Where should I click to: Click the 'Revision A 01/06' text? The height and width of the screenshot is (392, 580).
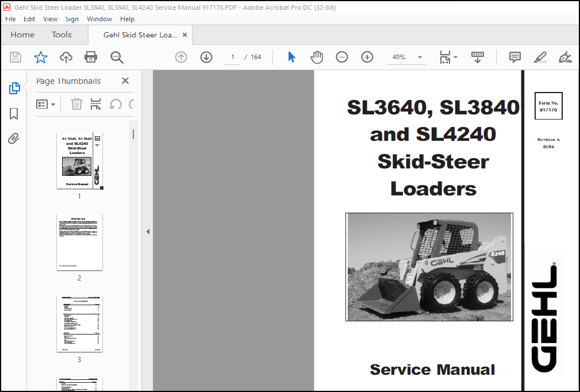tap(548, 143)
